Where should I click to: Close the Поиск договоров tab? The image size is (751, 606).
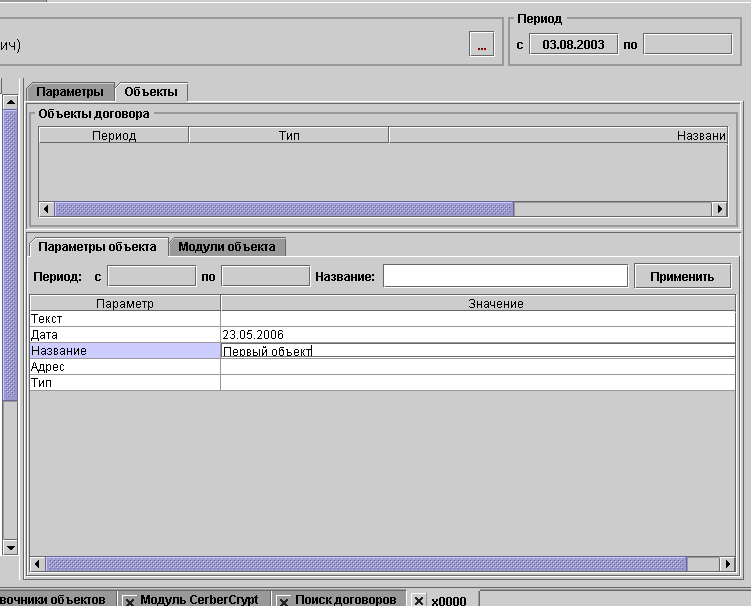pos(284,600)
